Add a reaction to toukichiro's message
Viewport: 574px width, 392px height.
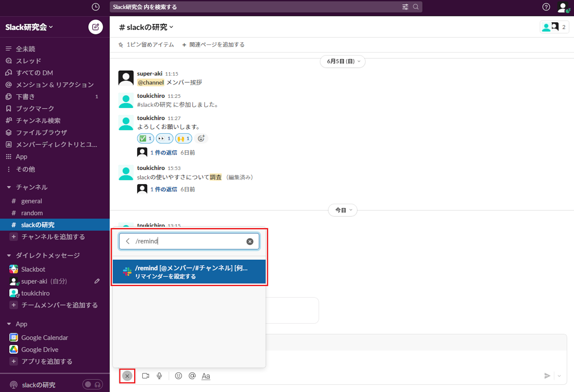[x=201, y=138]
